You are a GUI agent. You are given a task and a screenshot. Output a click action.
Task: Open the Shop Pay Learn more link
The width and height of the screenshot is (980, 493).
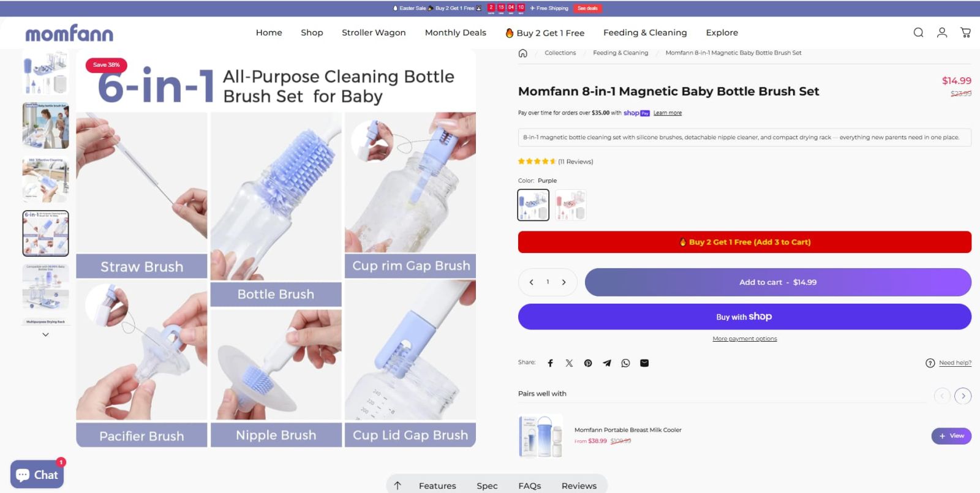[x=667, y=113]
